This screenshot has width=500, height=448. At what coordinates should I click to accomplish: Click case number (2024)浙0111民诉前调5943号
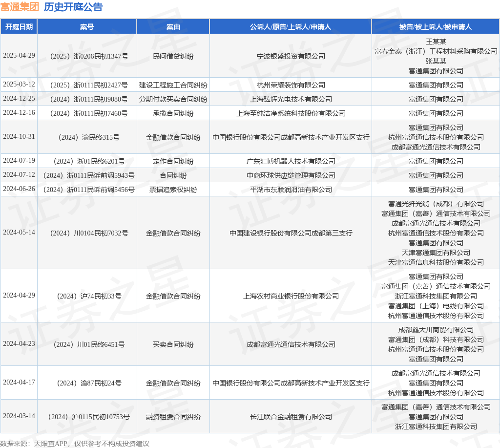pos(87,175)
